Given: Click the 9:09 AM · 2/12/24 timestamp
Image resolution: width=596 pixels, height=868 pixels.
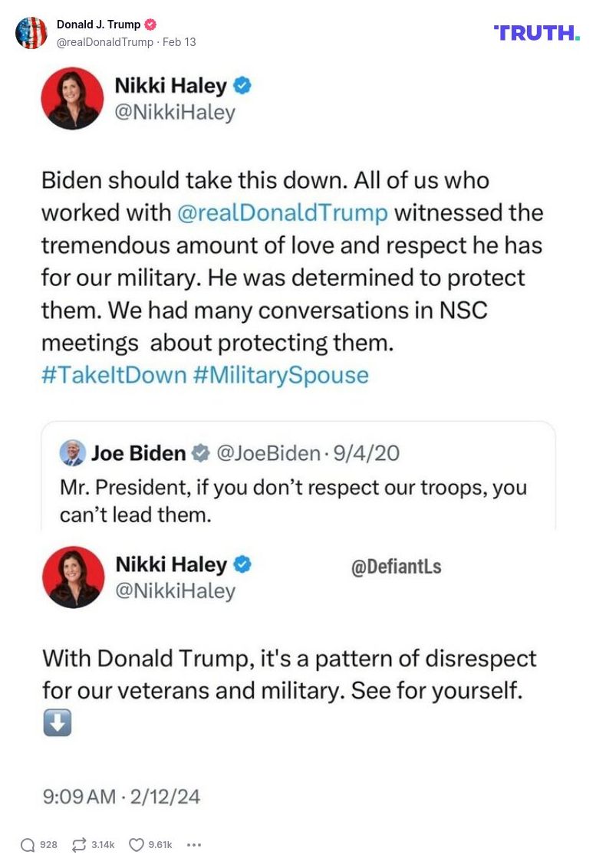Looking at the screenshot, I should [121, 796].
